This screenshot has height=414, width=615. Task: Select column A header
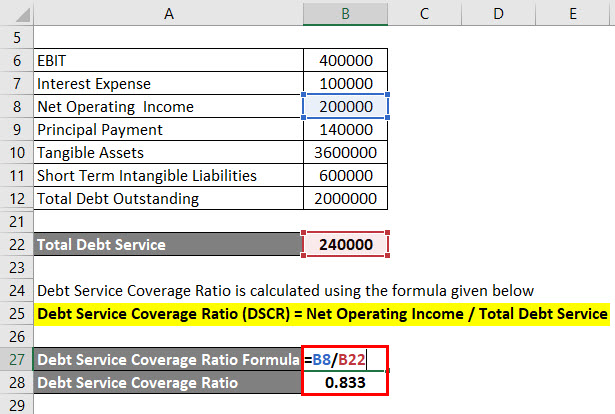(x=168, y=14)
